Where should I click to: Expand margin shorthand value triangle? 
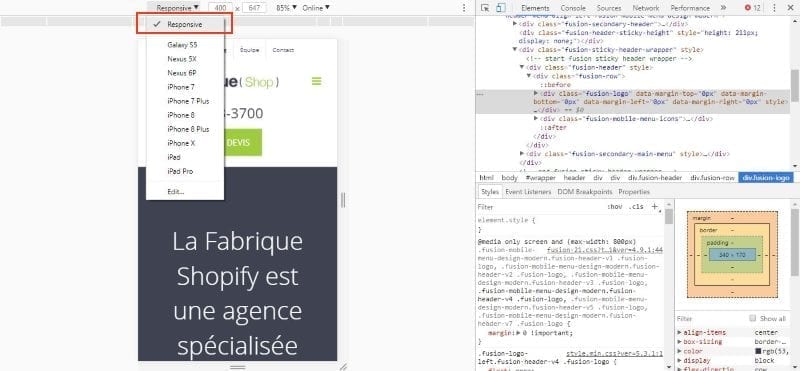click(x=518, y=333)
